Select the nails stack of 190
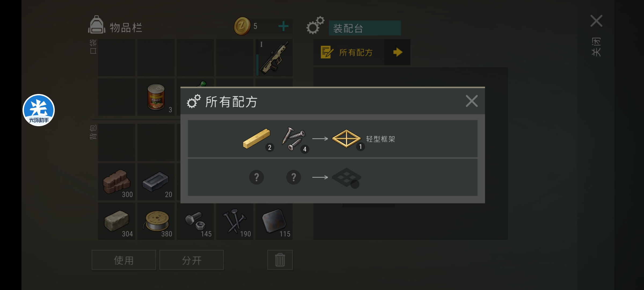The image size is (644, 290). click(x=235, y=221)
